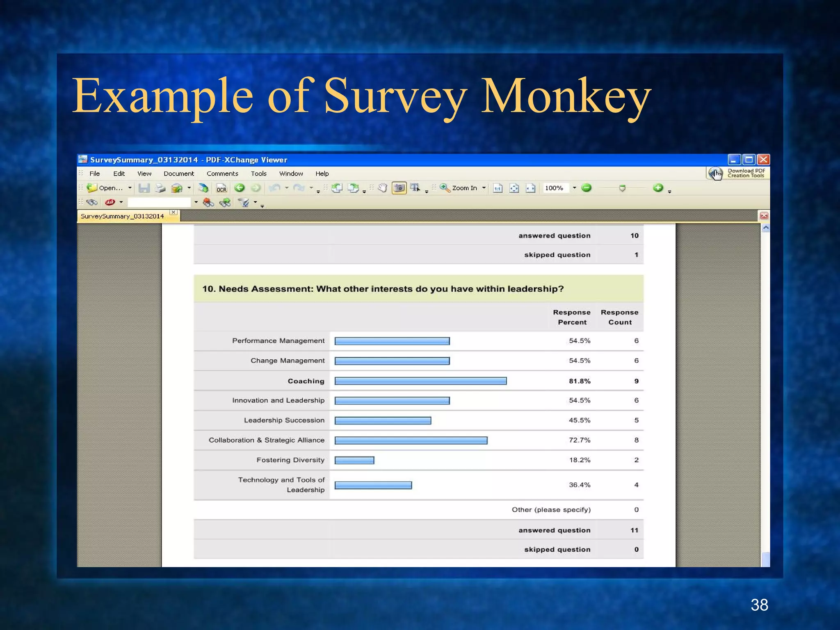Click the Coaching 81.8% bar
This screenshot has width=840, height=630.
(420, 381)
